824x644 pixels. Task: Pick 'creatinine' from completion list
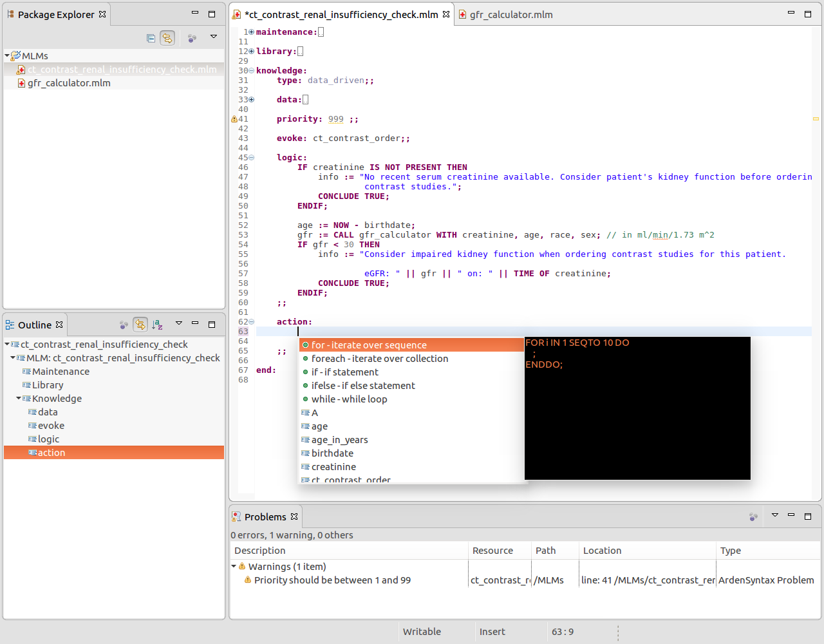tap(411, 467)
